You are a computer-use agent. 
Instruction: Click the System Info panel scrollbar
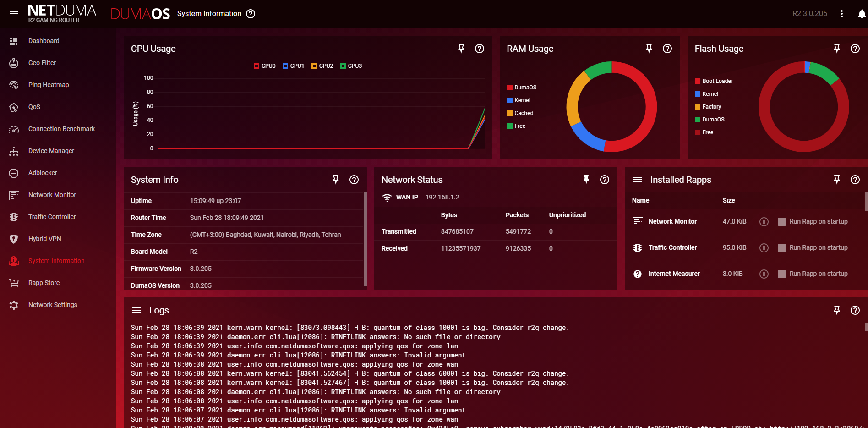click(x=365, y=238)
